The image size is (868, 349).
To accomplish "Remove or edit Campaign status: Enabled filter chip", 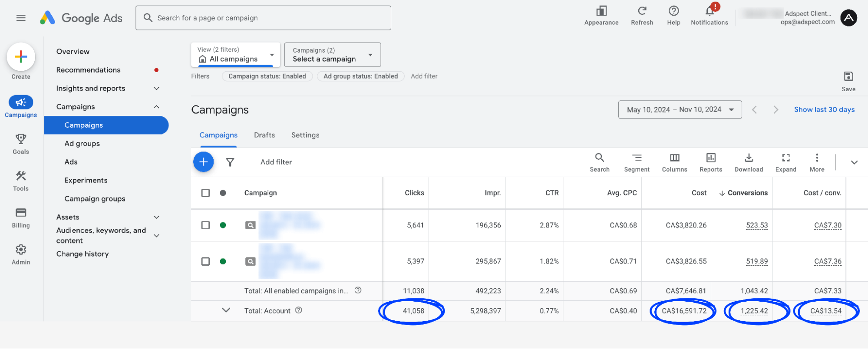I will [x=267, y=76].
